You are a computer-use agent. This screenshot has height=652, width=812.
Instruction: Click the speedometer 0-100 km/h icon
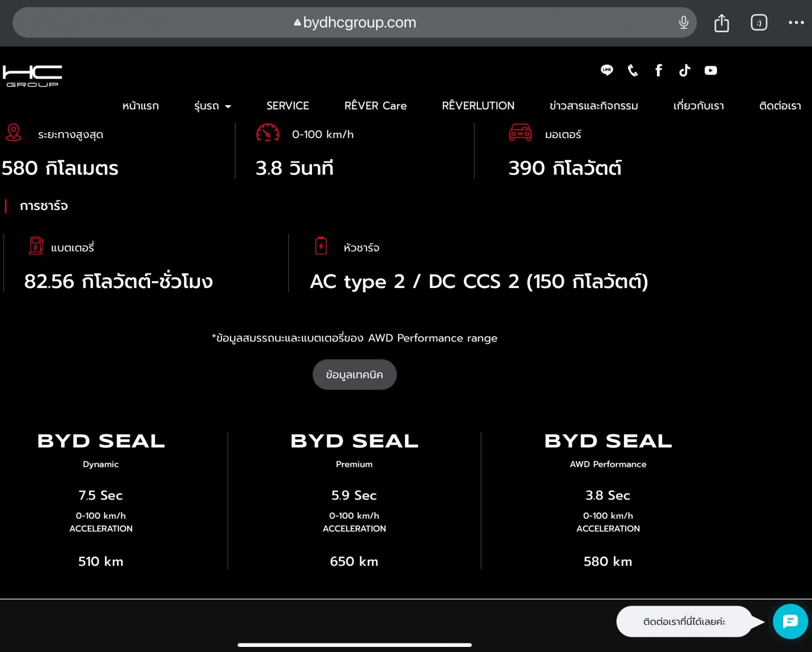pos(268,133)
